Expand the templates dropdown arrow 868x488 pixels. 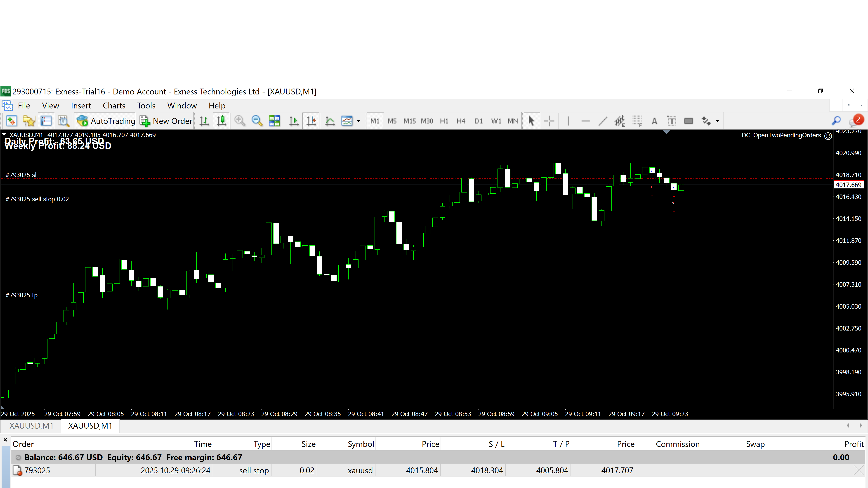(x=359, y=121)
